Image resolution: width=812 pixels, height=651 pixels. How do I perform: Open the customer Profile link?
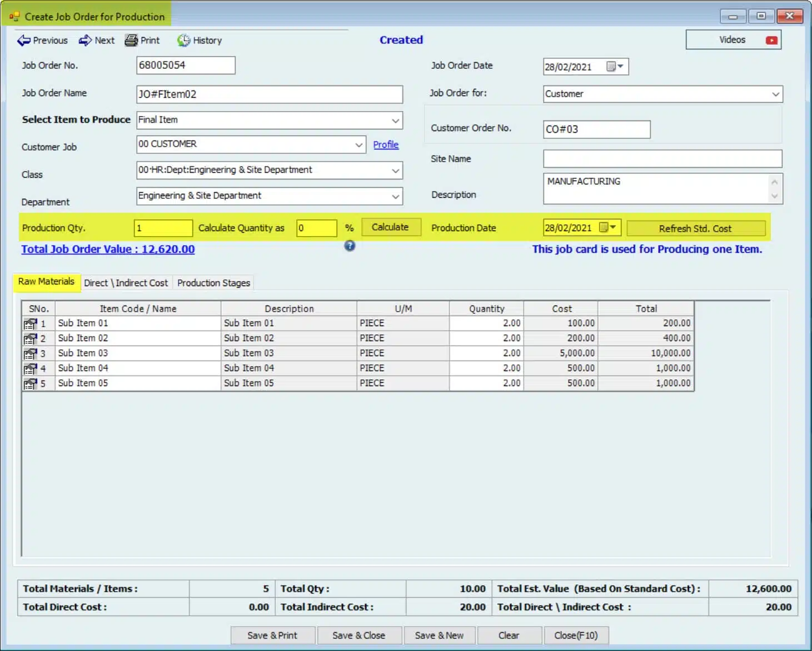tap(386, 144)
